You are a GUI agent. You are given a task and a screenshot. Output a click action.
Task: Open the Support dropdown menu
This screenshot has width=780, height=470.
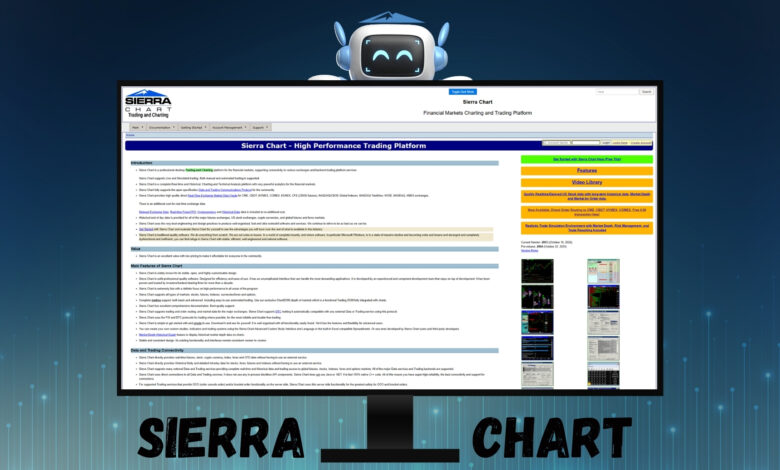pyautogui.click(x=260, y=127)
